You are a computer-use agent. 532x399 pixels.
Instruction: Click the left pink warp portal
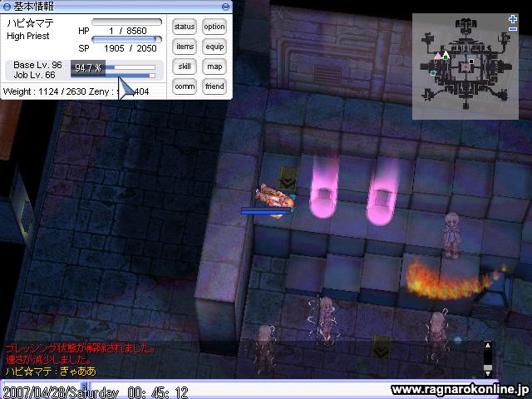[323, 190]
